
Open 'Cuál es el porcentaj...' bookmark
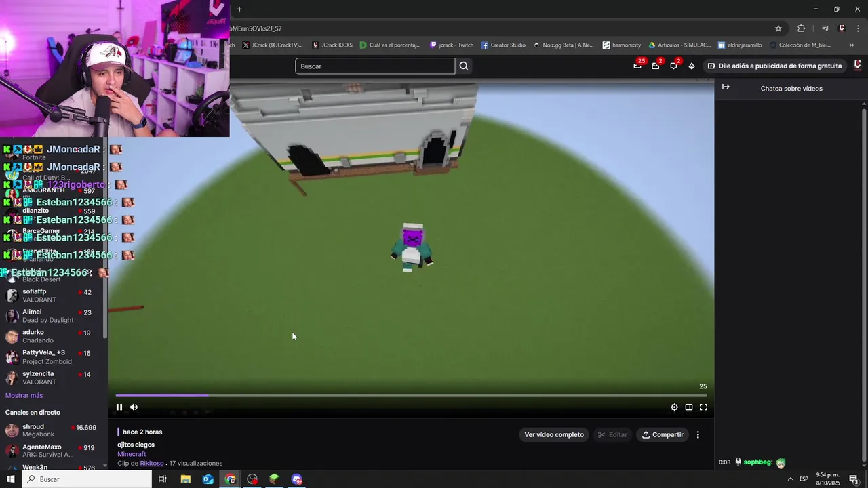click(x=390, y=45)
